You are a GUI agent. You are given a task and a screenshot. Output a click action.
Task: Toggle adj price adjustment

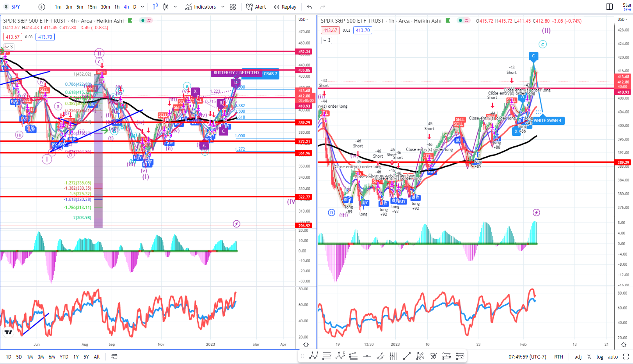578,357
